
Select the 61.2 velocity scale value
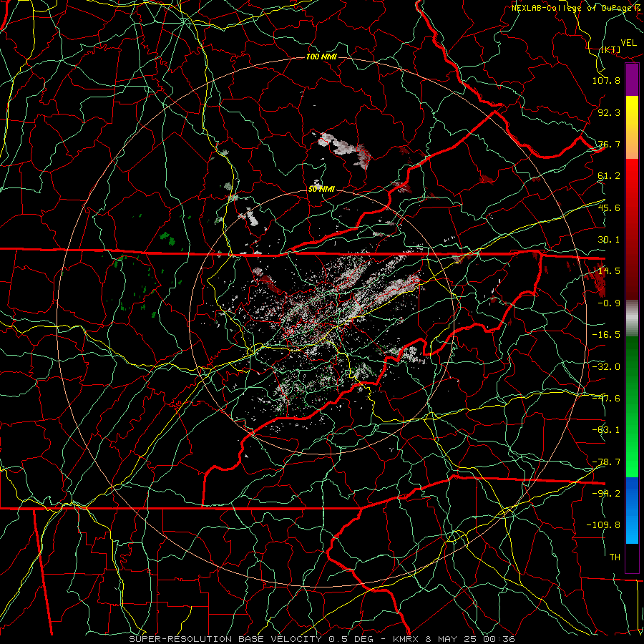pyautogui.click(x=609, y=176)
